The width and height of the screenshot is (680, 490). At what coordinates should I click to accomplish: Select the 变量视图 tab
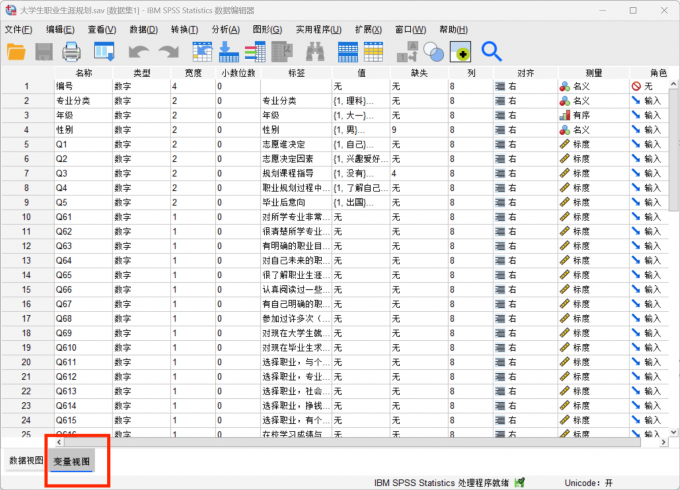coord(71,462)
